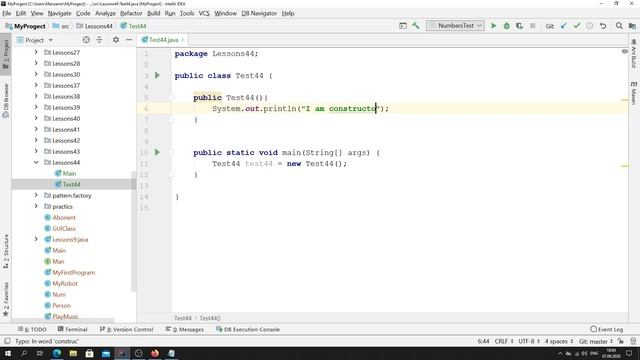Expand the Lessons30 folder
The image size is (640, 360).
point(36,74)
